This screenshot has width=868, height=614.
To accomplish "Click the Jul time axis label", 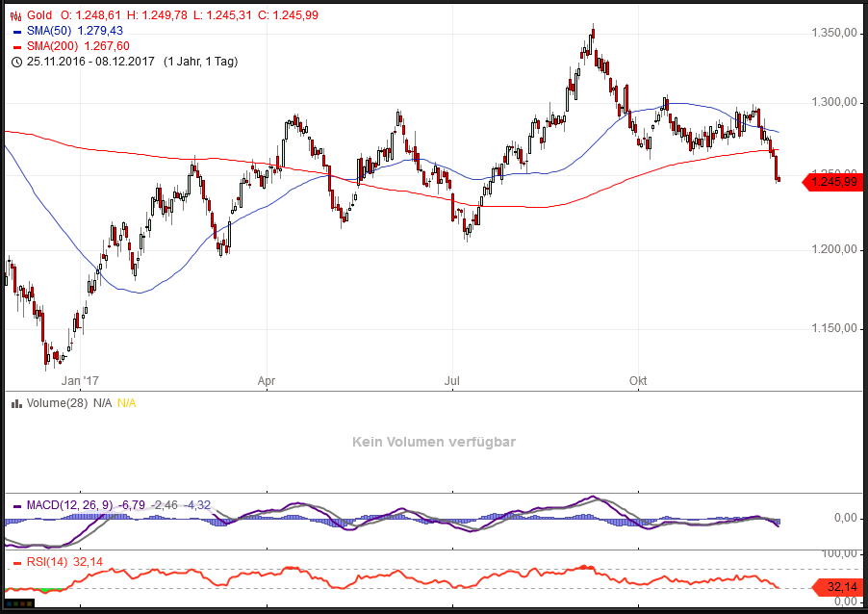I will (x=452, y=381).
